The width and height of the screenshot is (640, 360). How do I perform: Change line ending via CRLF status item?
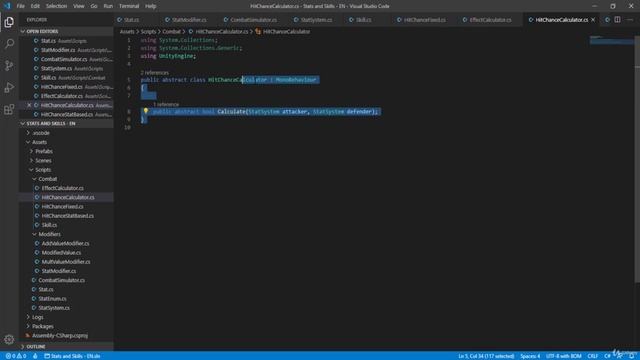pyautogui.click(x=592, y=356)
